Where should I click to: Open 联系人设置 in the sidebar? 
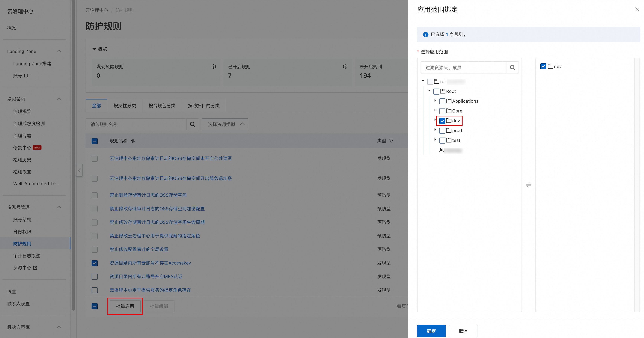click(18, 304)
